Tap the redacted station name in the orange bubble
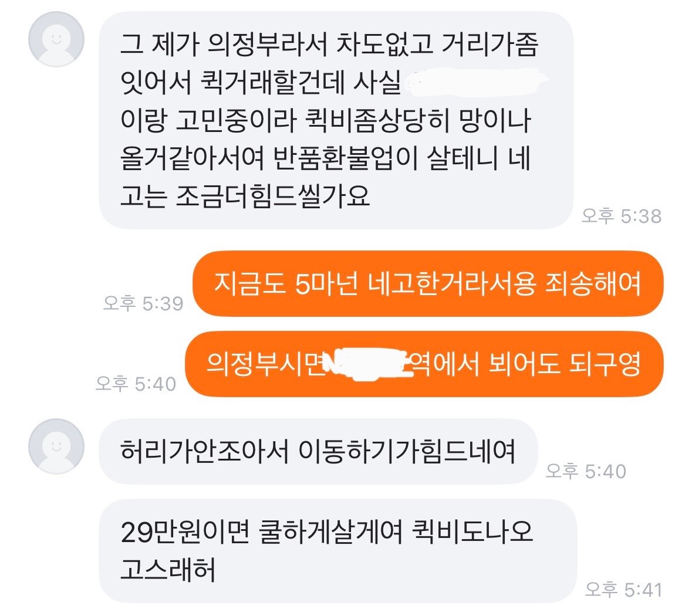This screenshot has height=616, width=692. pos(367,364)
